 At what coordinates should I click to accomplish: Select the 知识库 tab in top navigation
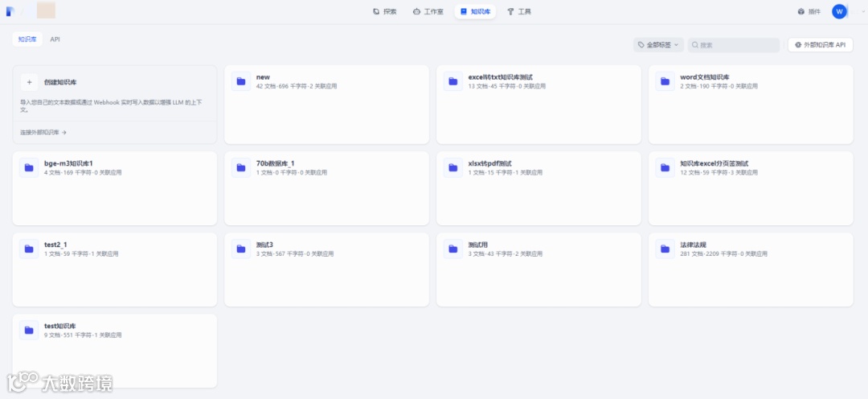(x=475, y=11)
